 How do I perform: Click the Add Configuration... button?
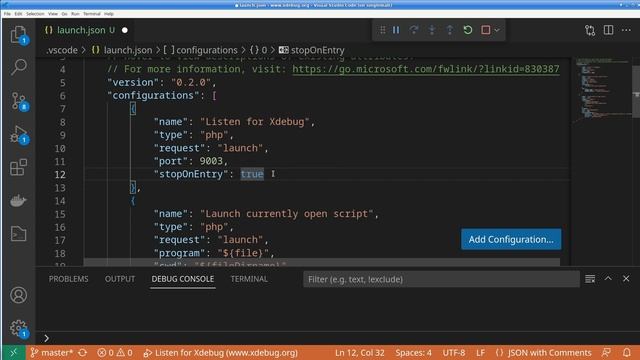pyautogui.click(x=511, y=239)
